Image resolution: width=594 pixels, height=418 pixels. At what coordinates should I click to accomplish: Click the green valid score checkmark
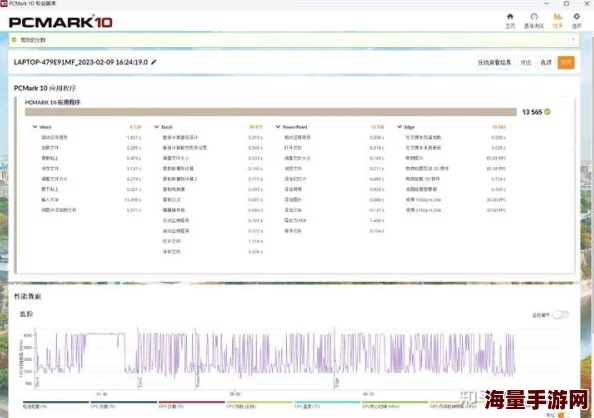point(547,112)
